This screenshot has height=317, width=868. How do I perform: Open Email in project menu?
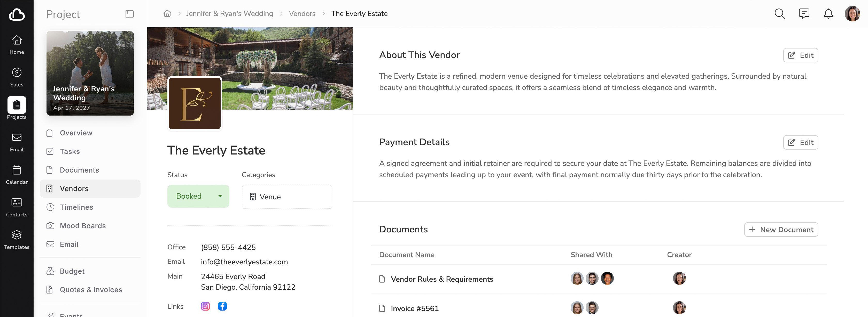90,244
